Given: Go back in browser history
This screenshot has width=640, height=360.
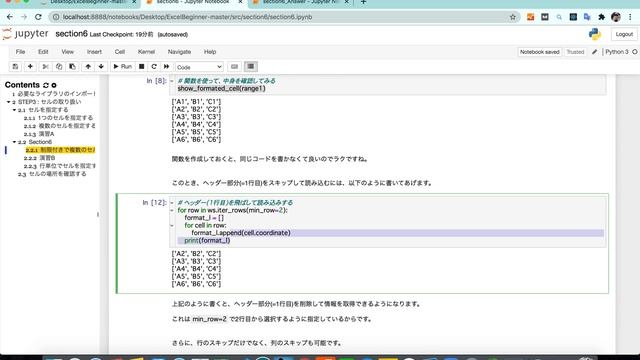Looking at the screenshot, I should pyautogui.click(x=10, y=17).
